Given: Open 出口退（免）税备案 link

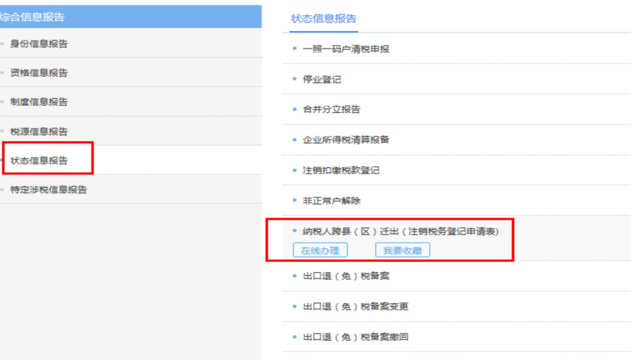Looking at the screenshot, I should tap(346, 276).
